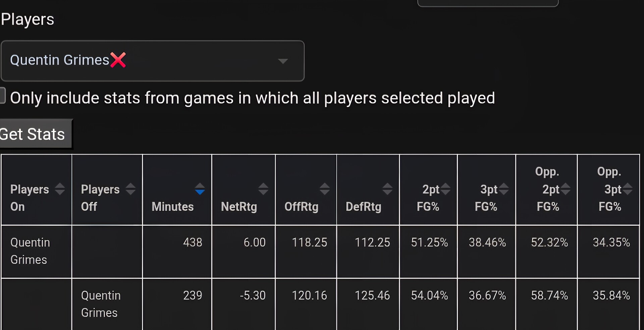The width and height of the screenshot is (644, 330).
Task: Sort by Opp. 3pt FG% arrows
Action: pyautogui.click(x=628, y=189)
